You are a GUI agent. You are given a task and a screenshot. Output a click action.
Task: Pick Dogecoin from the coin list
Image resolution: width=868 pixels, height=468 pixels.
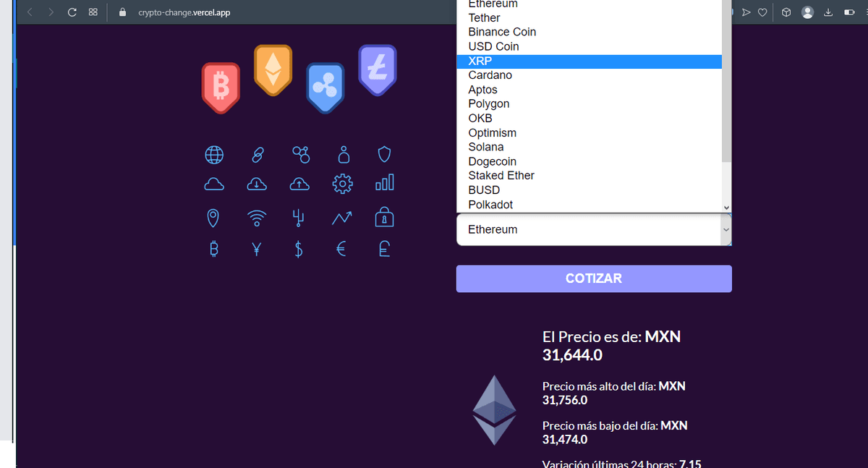(589, 161)
